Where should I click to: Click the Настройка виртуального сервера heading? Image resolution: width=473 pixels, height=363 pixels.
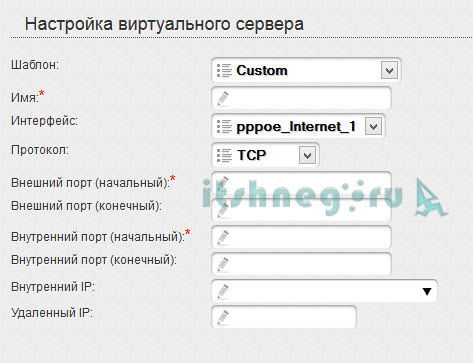164,25
